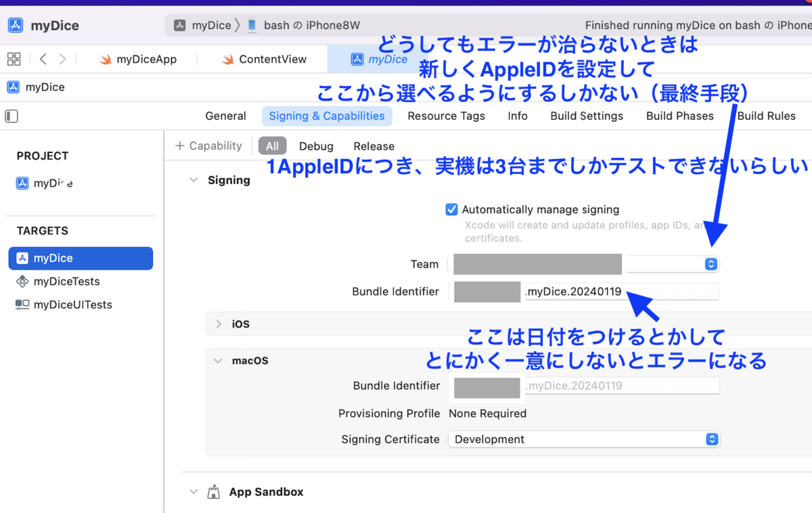The image size is (812, 513).
Task: Click the myDiceTests target icon
Action: tap(22, 282)
